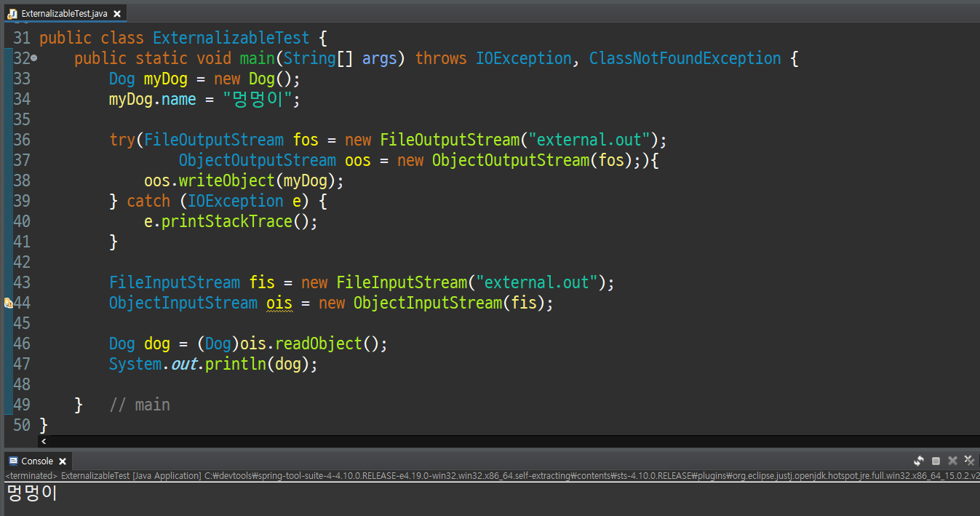Click variable myDog on line 33
Image resolution: width=980 pixels, height=516 pixels.
click(165, 79)
